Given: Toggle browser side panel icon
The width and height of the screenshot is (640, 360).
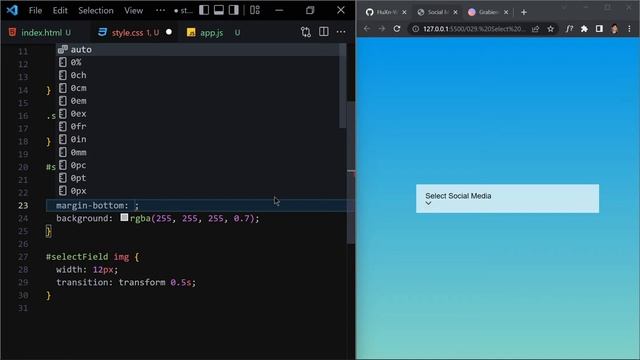Looking at the screenshot, I should coord(599,29).
